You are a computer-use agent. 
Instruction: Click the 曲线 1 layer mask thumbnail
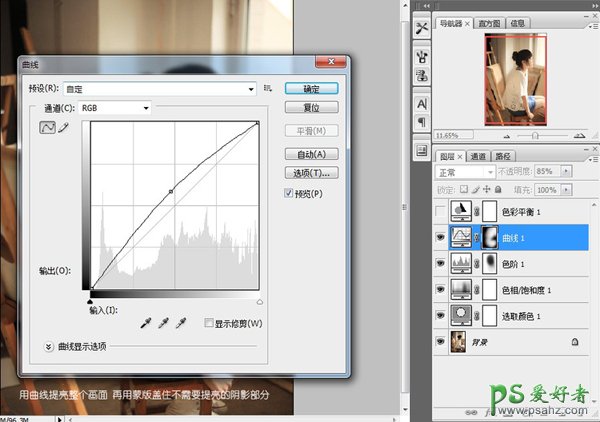[491, 237]
